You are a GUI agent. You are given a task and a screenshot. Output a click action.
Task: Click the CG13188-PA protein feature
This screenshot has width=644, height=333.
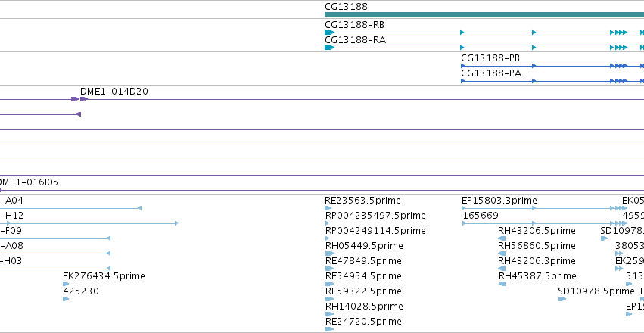pyautogui.click(x=552, y=81)
